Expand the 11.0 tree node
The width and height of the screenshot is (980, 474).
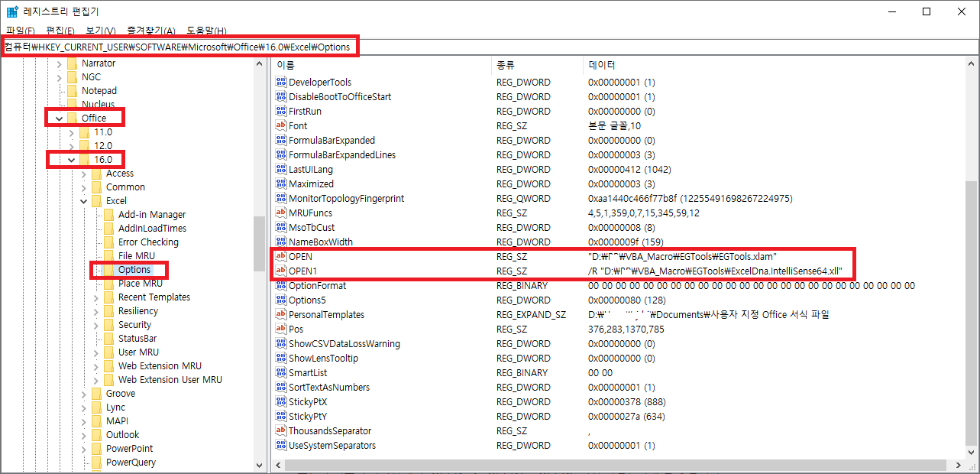pyautogui.click(x=72, y=132)
